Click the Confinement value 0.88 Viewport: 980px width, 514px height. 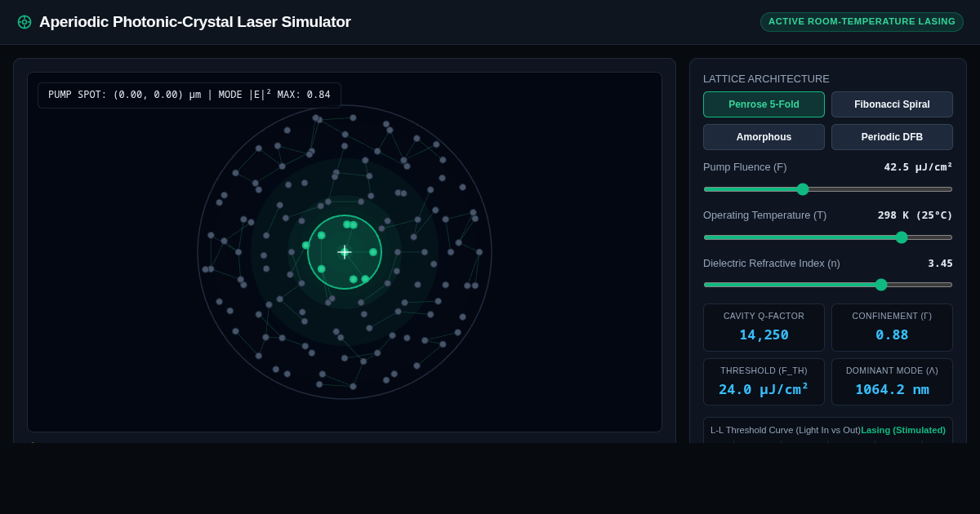[892, 335]
